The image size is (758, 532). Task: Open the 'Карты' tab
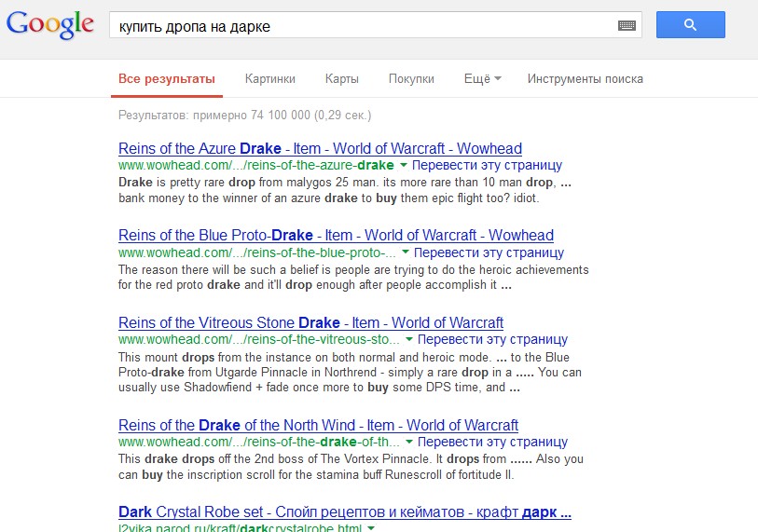342,79
